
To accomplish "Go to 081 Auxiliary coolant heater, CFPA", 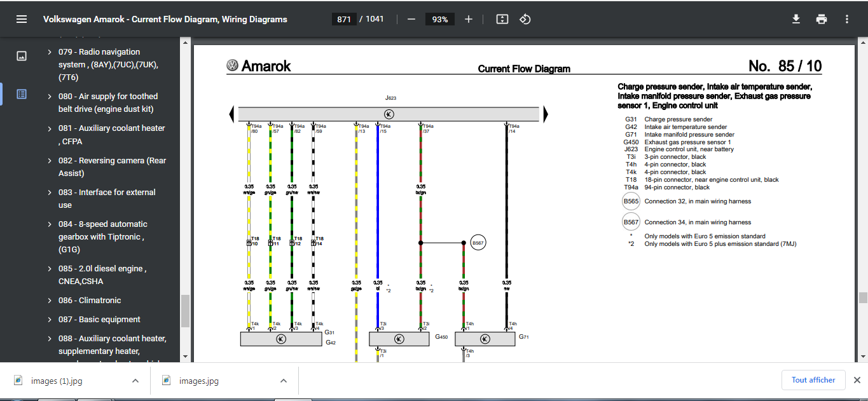I will point(112,135).
